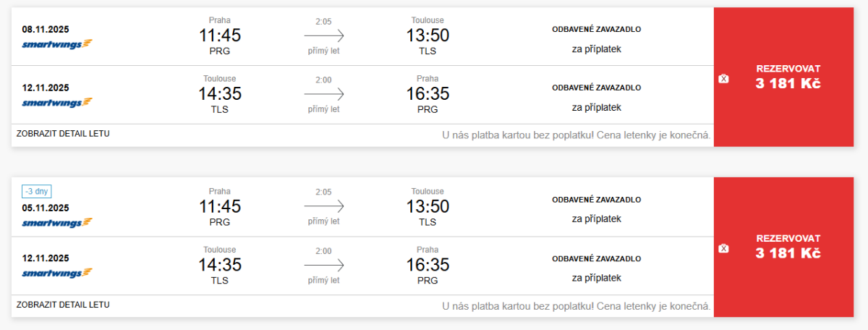The image size is (868, 330).
Task: Click the "-3 dny" badge
Action: [36, 192]
